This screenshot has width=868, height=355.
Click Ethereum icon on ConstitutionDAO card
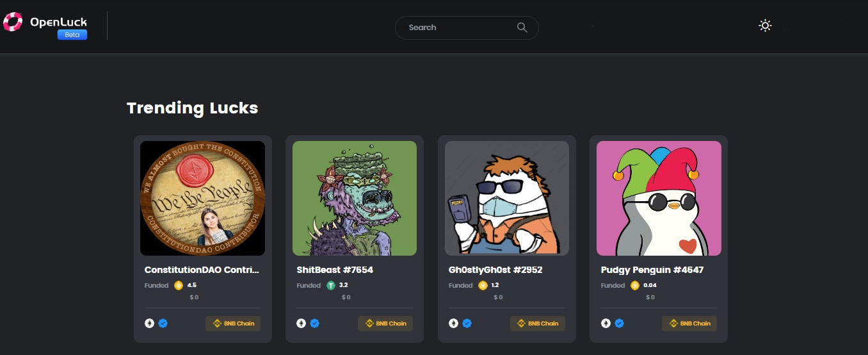point(149,324)
